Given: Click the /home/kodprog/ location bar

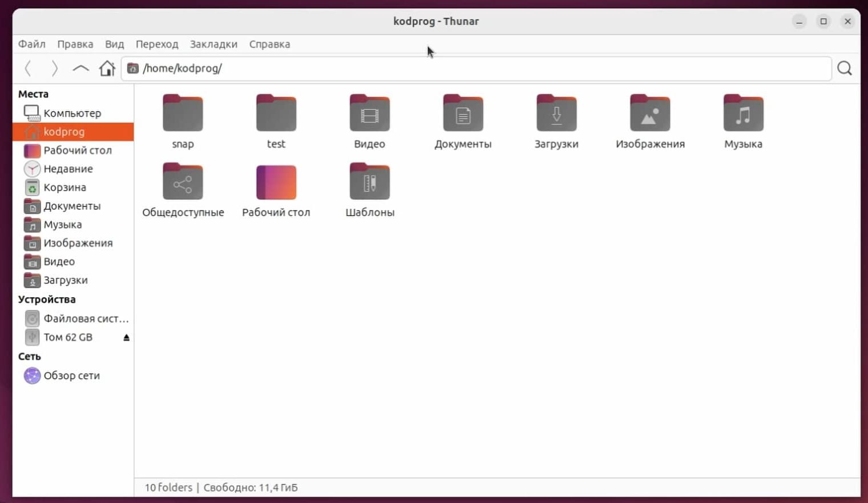Looking at the screenshot, I should click(476, 68).
